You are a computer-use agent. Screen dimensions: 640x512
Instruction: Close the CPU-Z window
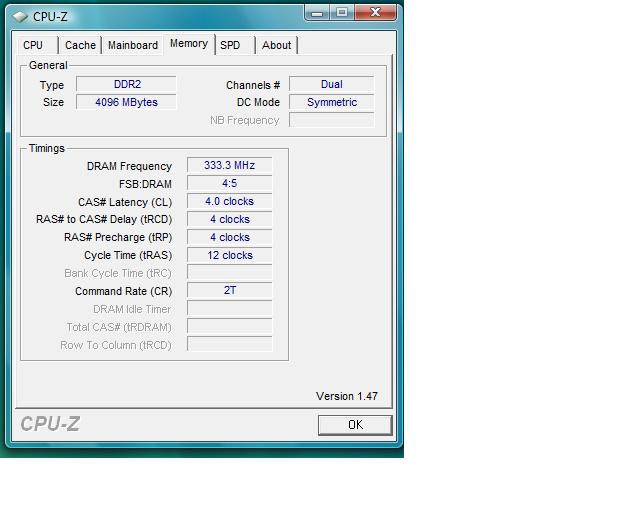tap(376, 13)
